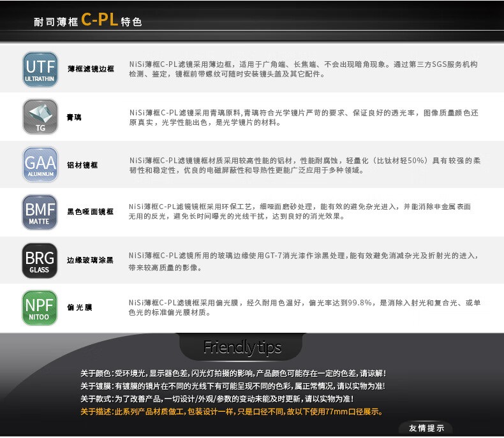Click the 青璃原料 glass material description
Image resolution: width=504 pixels, height=438 pixels.
click(x=304, y=117)
